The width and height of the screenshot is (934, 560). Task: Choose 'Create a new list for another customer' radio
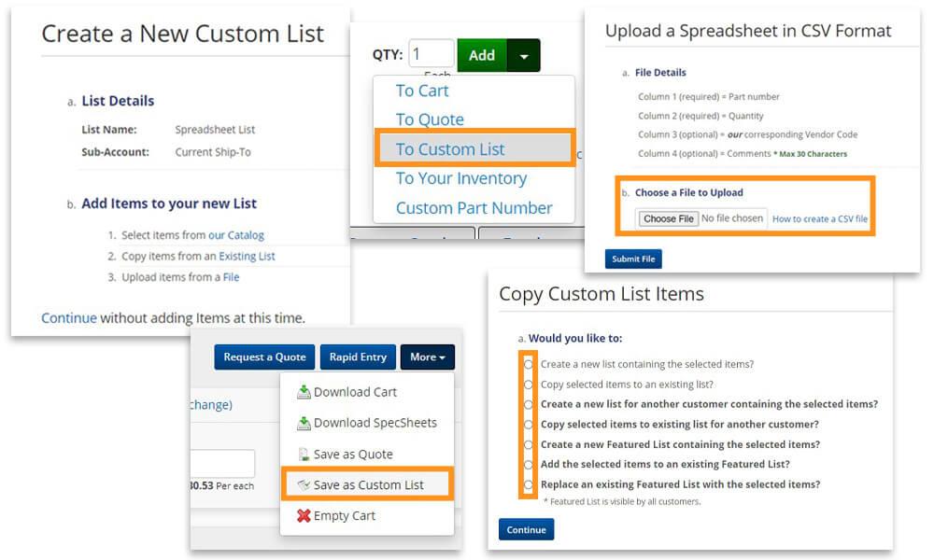click(528, 405)
